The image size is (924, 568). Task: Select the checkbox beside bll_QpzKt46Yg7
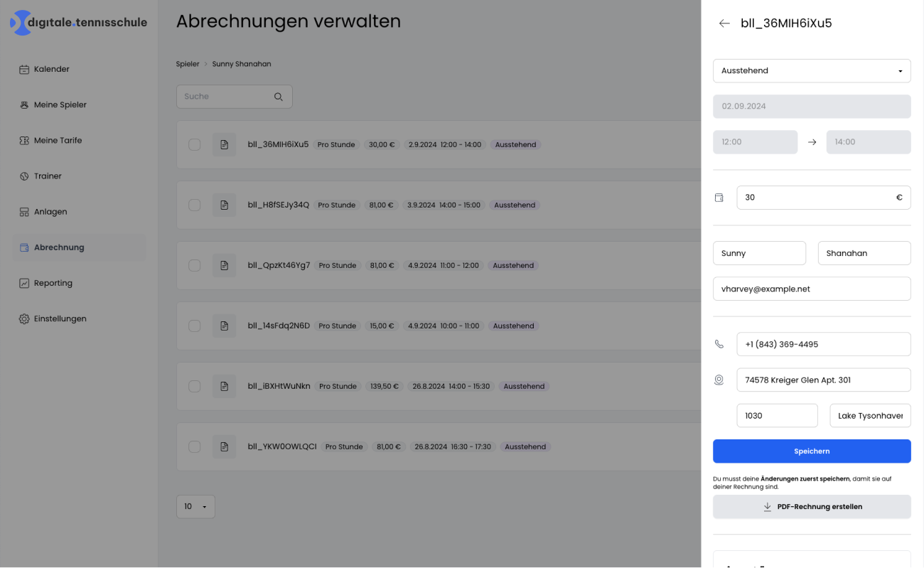pos(195,265)
